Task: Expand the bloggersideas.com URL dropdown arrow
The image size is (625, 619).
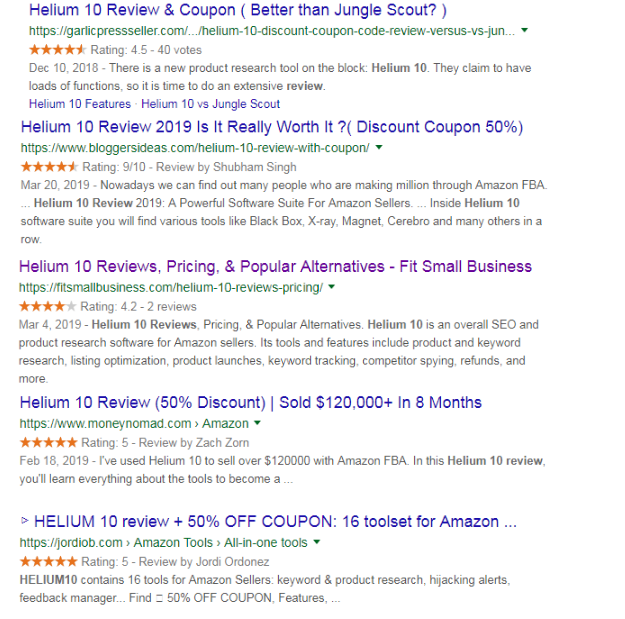Action: point(379,147)
